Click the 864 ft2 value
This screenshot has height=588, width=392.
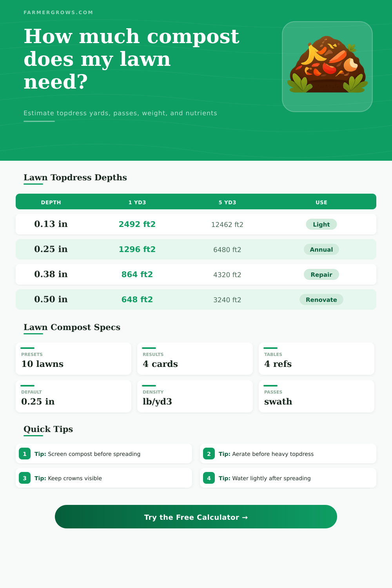pyautogui.click(x=137, y=274)
